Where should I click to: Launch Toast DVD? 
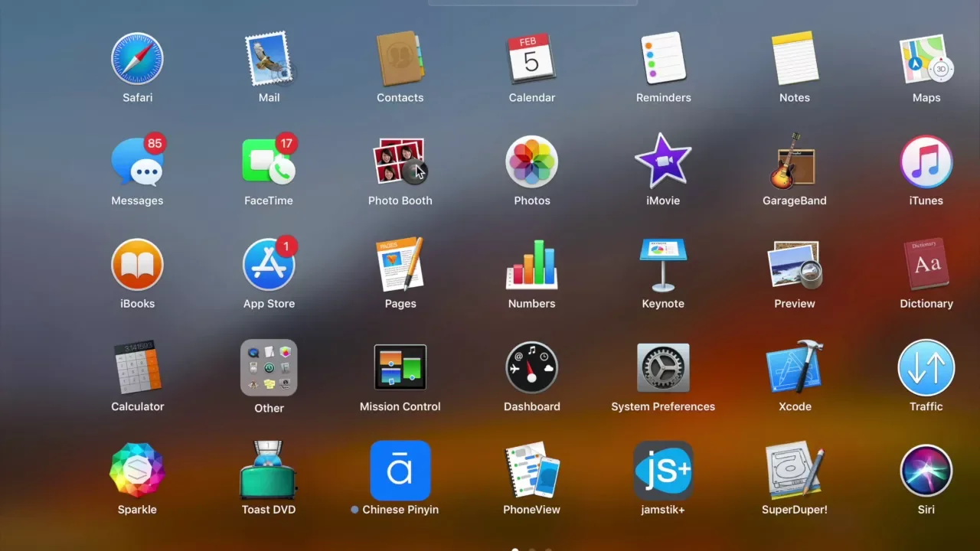[269, 471]
